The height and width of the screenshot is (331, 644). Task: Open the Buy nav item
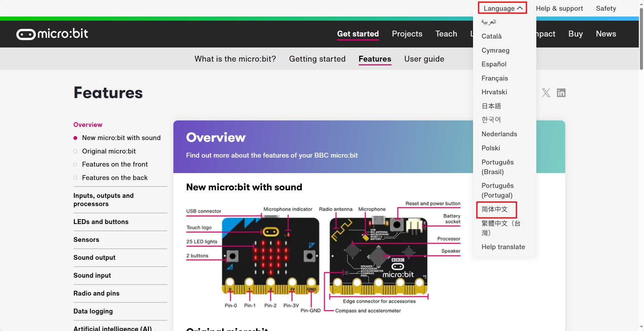click(x=576, y=34)
